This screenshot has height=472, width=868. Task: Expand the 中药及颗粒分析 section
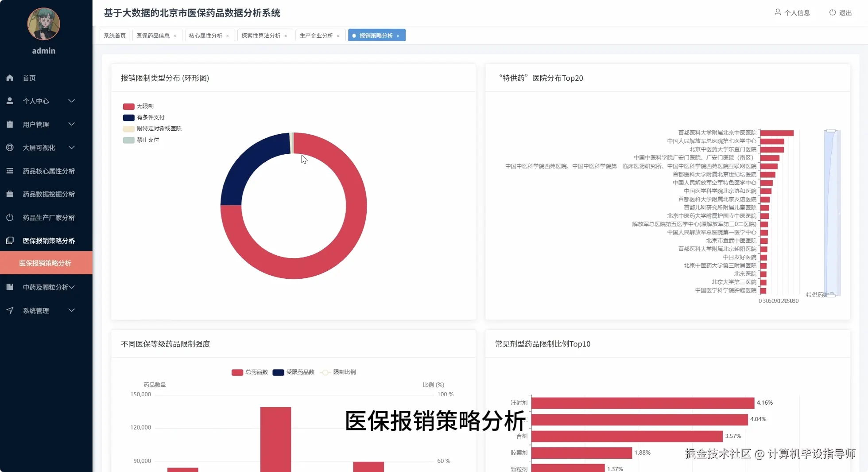(72, 287)
